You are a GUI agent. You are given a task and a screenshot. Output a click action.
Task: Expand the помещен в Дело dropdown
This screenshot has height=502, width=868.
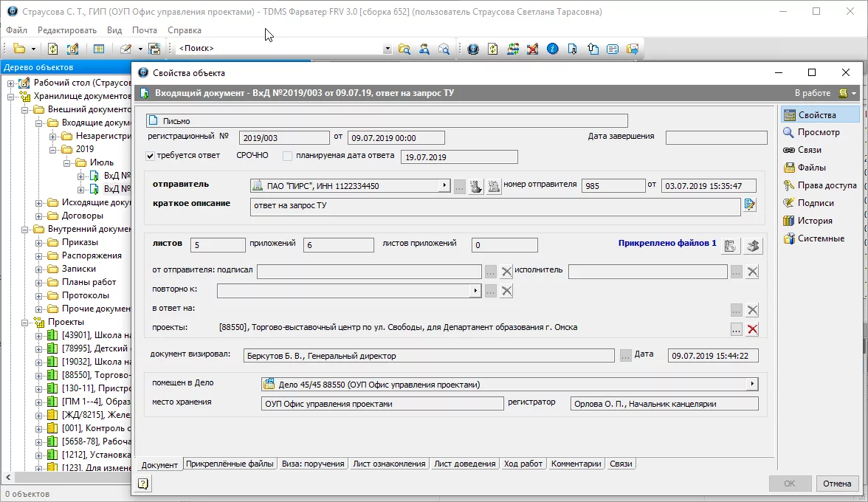752,385
